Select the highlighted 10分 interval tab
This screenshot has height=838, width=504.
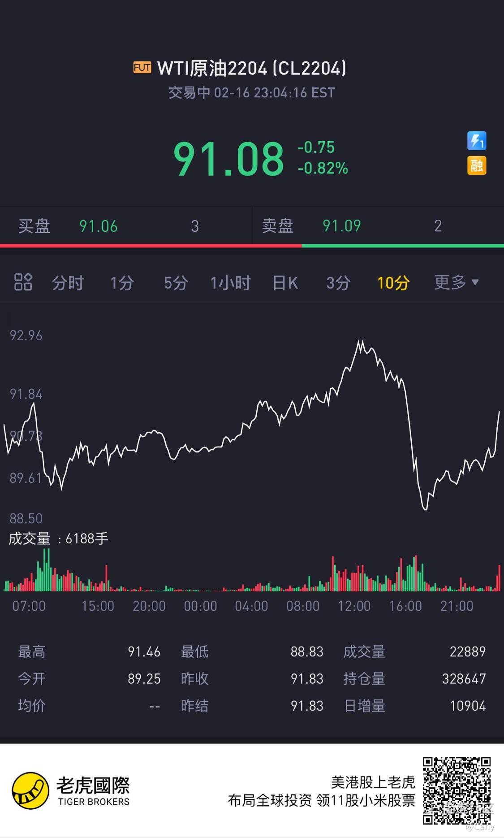pos(393,283)
